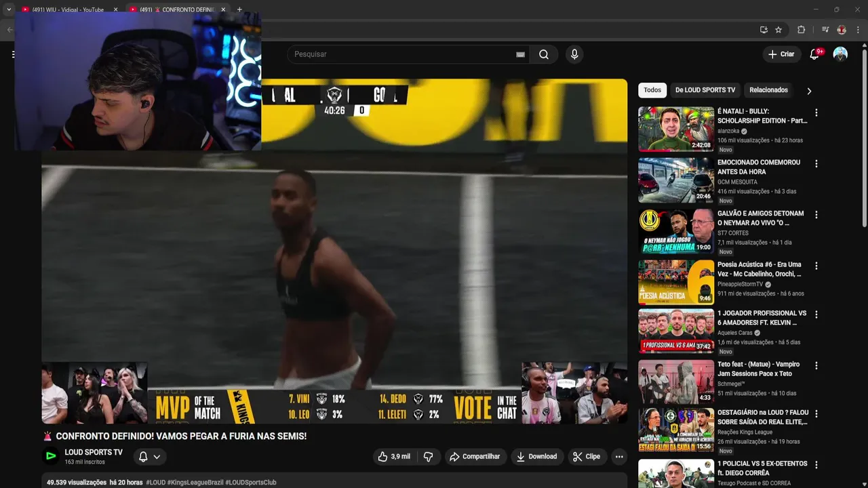Open GALVÃO E AMIGOS DETONAM video title
The image size is (868, 488).
click(x=760, y=218)
